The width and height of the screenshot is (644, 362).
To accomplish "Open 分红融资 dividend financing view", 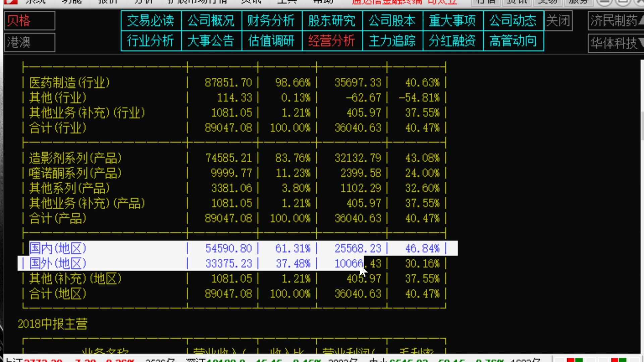I will pos(452,41).
